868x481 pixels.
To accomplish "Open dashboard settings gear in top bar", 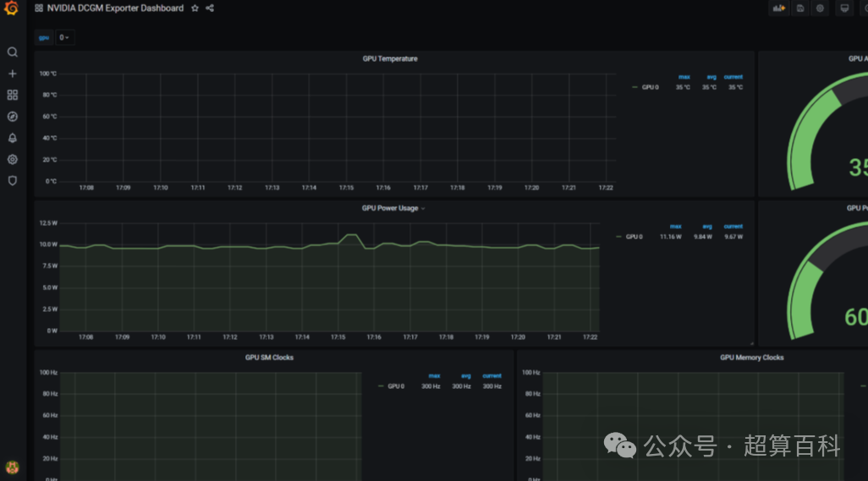I will 820,8.
